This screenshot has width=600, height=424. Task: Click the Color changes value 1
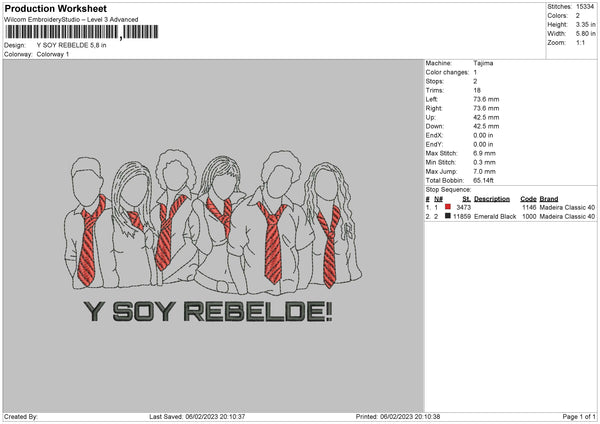point(475,72)
